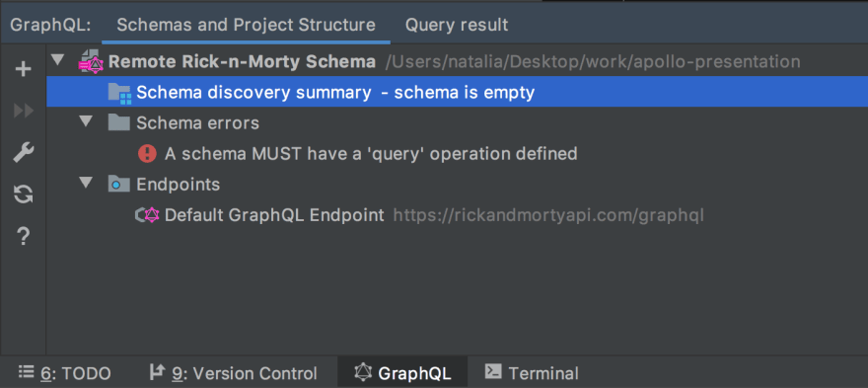Open the TODO tool window

[64, 373]
